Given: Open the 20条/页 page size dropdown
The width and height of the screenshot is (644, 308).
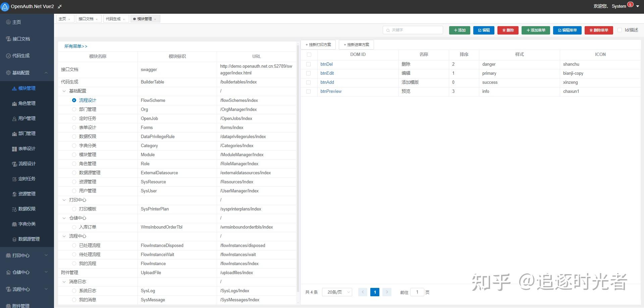Looking at the screenshot, I should click(x=337, y=292).
